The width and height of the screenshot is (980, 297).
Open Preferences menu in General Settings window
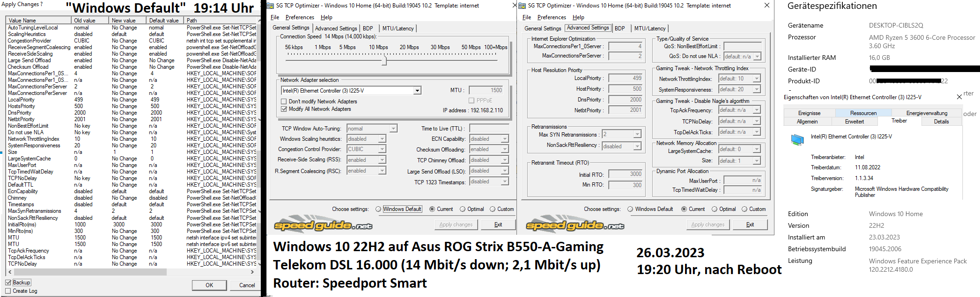coord(300,17)
